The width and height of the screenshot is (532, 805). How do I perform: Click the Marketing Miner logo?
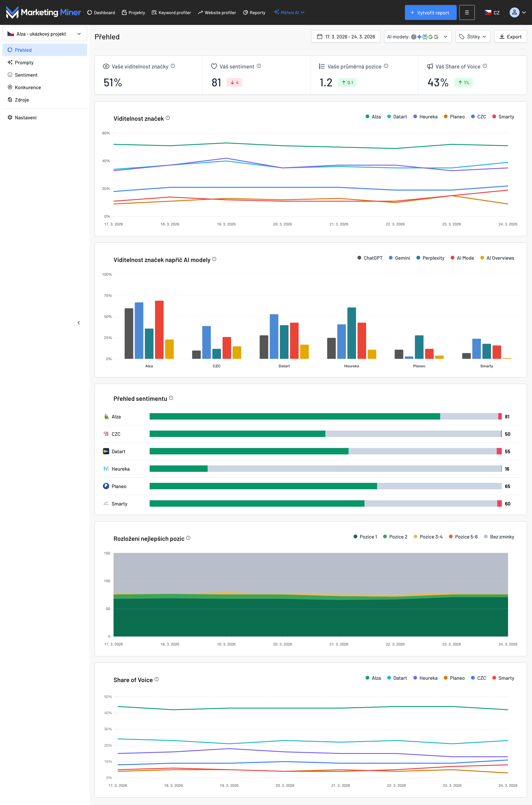coord(43,13)
